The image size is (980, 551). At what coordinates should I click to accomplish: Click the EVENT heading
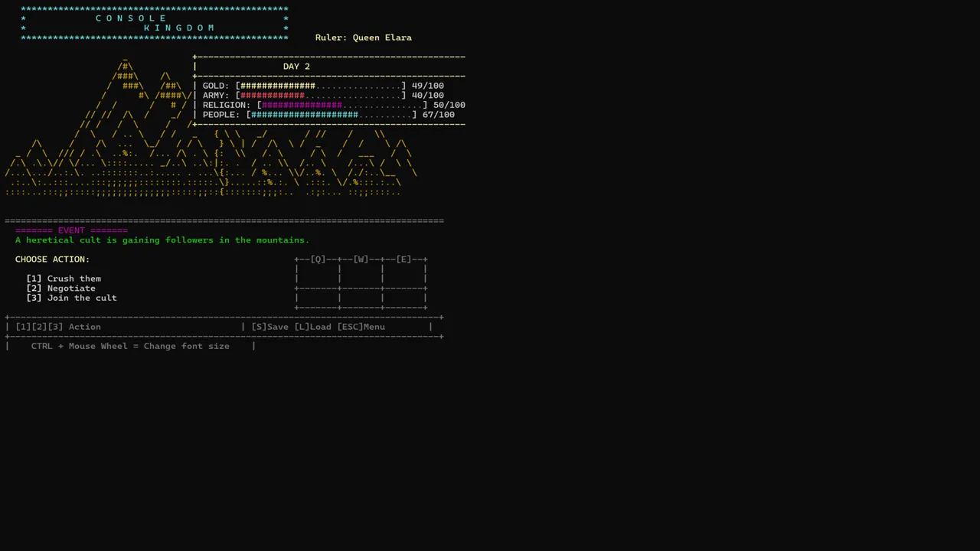71,230
